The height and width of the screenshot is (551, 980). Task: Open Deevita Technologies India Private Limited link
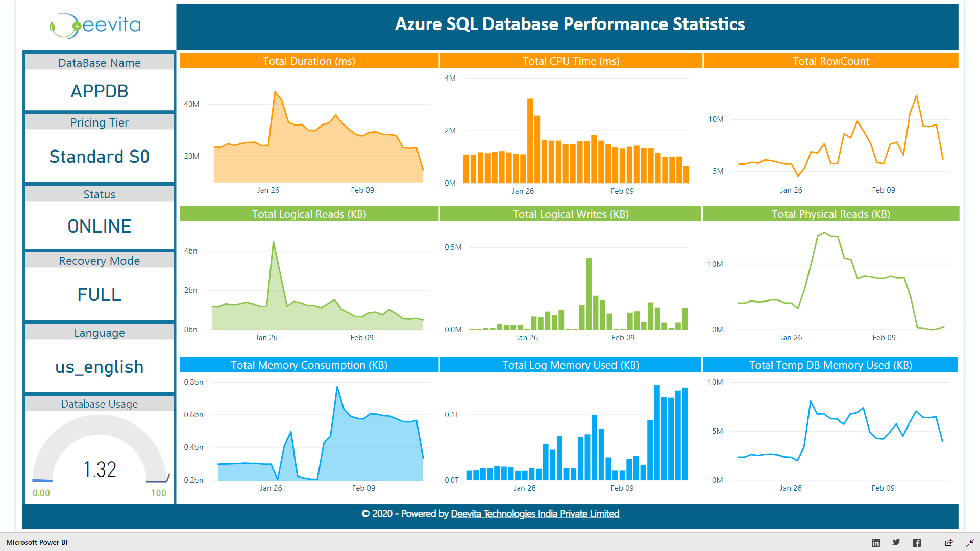click(535, 514)
